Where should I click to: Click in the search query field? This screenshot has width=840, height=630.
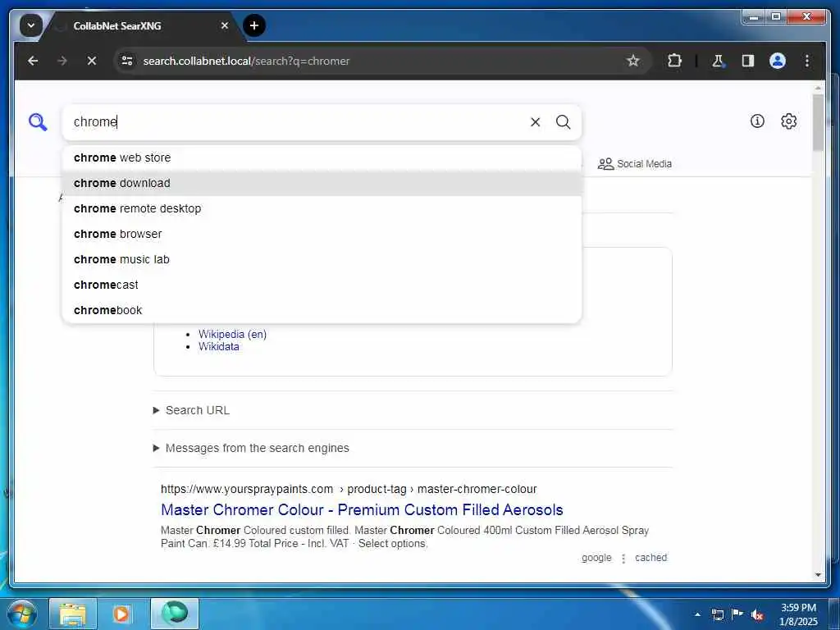[x=297, y=122]
